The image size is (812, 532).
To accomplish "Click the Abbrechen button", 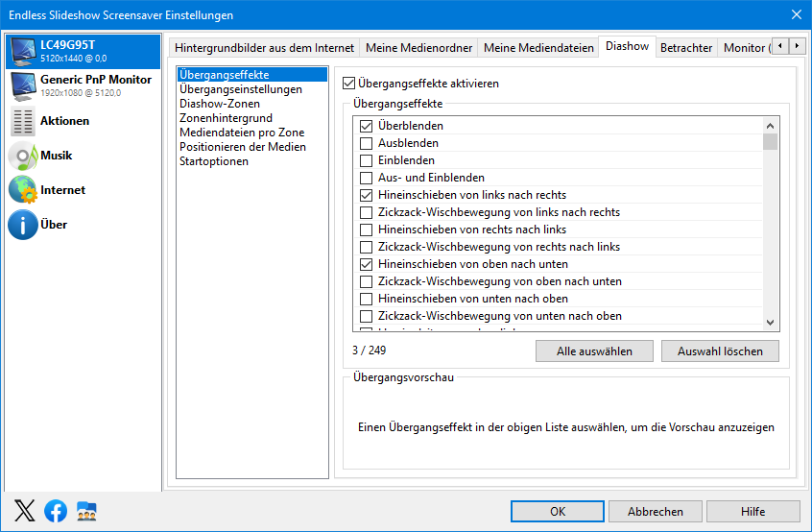I will point(656,511).
